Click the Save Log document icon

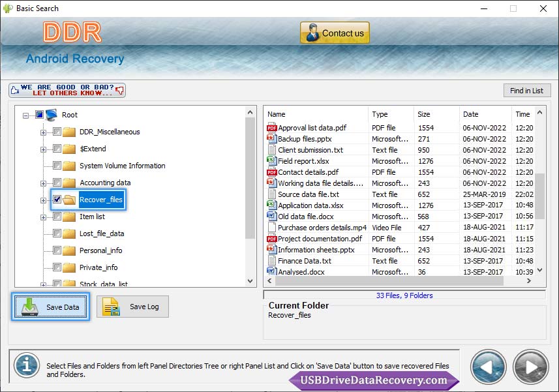(x=111, y=307)
